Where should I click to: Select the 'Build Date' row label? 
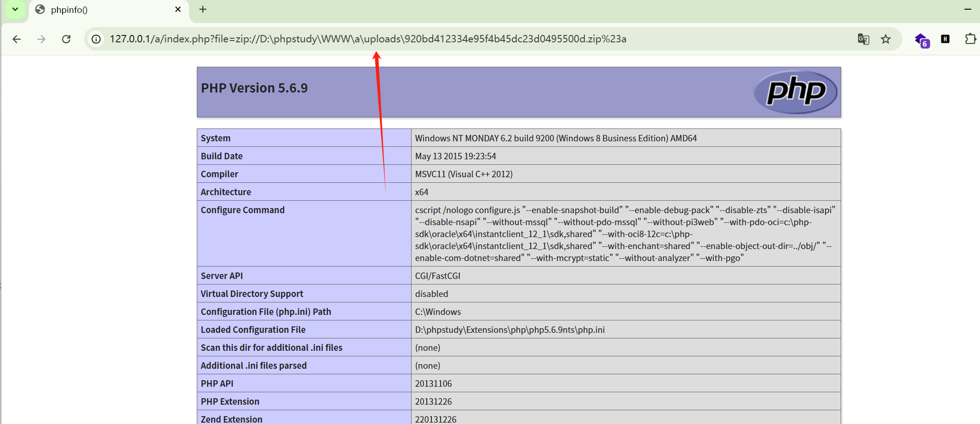[x=222, y=156]
